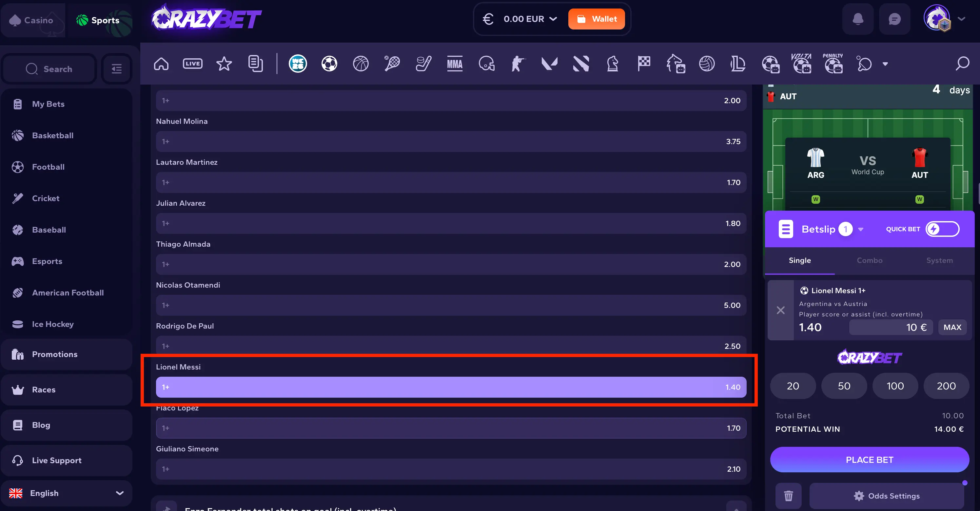Select Nicolas Otamendi 1+ odds 5.00
Image resolution: width=980 pixels, height=511 pixels.
(x=451, y=305)
